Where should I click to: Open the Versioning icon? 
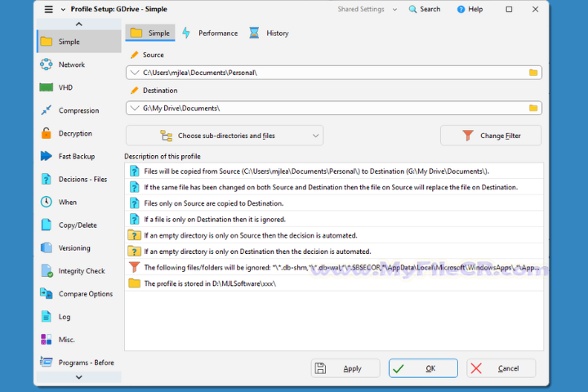tap(46, 247)
